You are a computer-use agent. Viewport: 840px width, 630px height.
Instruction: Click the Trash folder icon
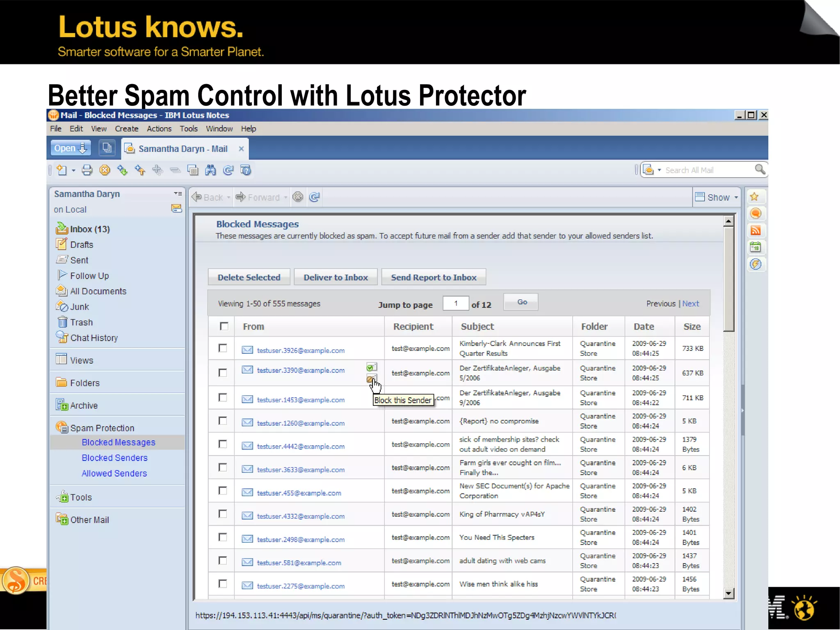62,322
